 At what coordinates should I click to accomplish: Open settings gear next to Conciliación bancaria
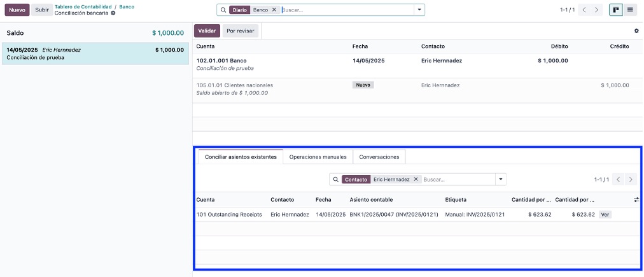(x=113, y=13)
